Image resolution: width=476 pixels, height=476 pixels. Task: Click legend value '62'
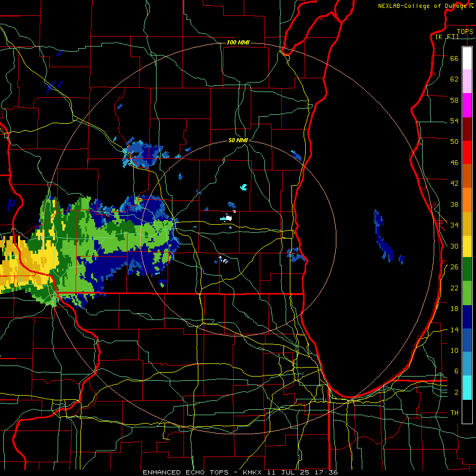click(x=454, y=79)
